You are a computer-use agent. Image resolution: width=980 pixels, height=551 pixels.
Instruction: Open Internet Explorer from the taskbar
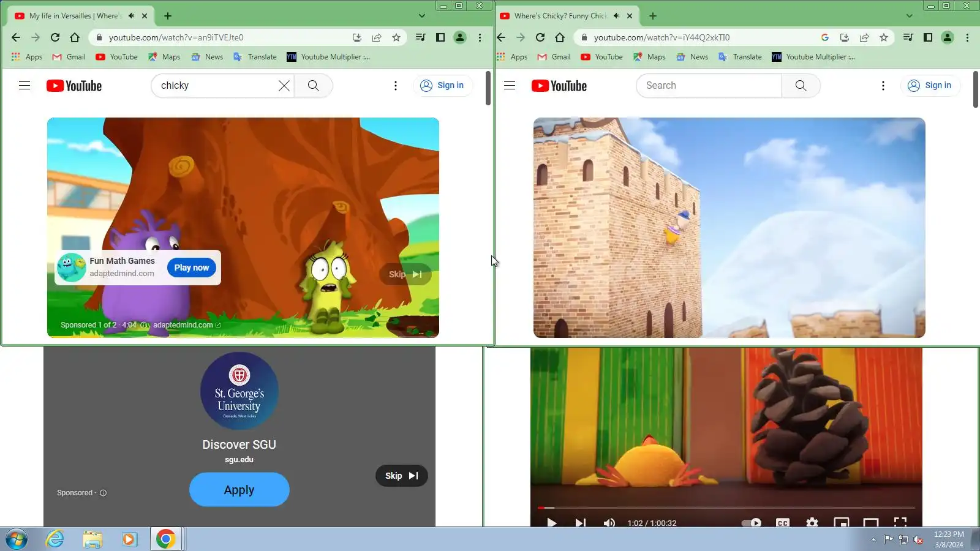click(x=55, y=539)
